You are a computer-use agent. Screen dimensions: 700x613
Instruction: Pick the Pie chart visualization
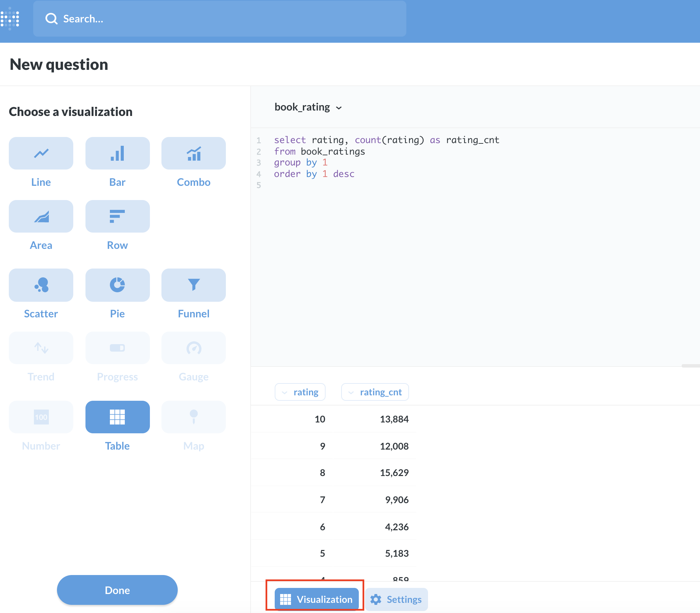click(117, 284)
